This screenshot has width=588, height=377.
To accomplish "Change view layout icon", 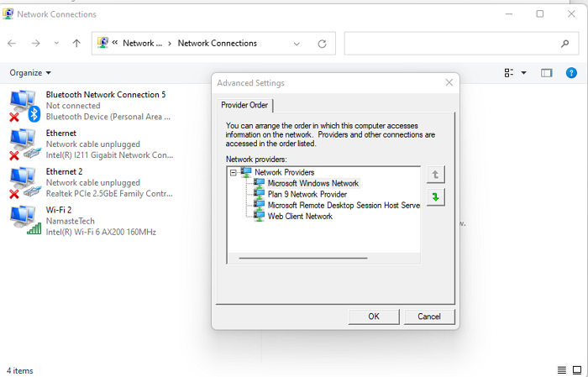I will pos(509,73).
